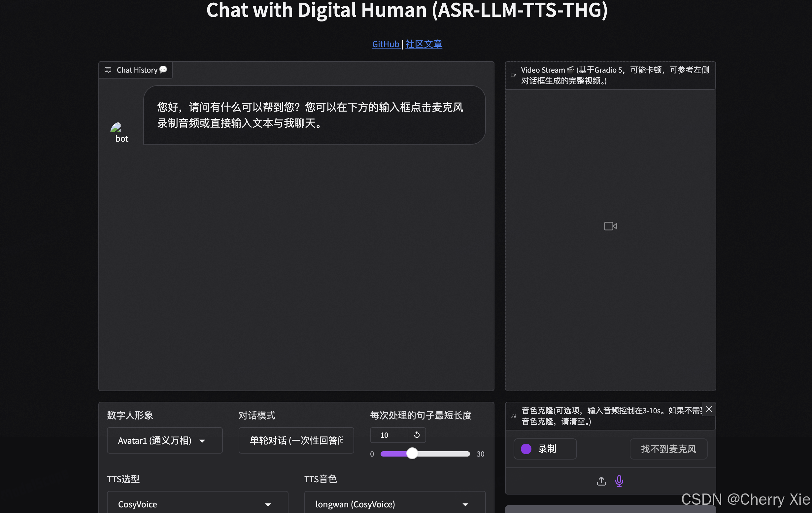Image resolution: width=812 pixels, height=513 pixels.
Task: Open the longwan (CosyVoice) voice dropdown
Action: click(x=394, y=504)
